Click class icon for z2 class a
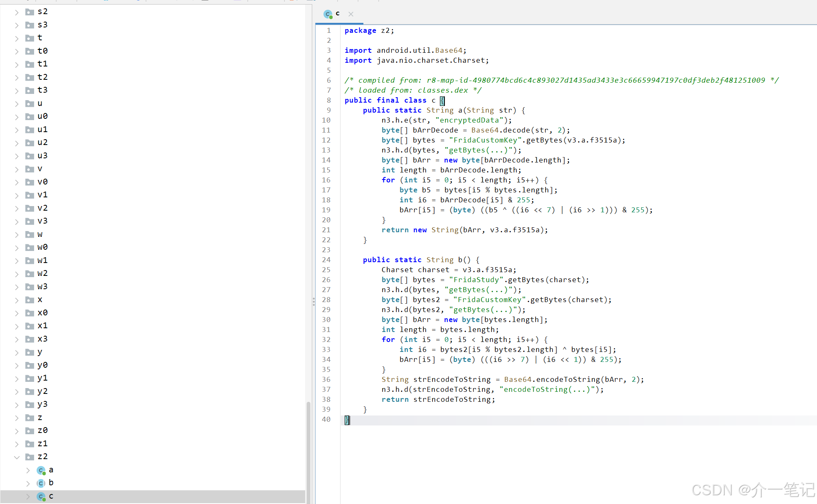Screen dimensions: 817x504 point(41,470)
